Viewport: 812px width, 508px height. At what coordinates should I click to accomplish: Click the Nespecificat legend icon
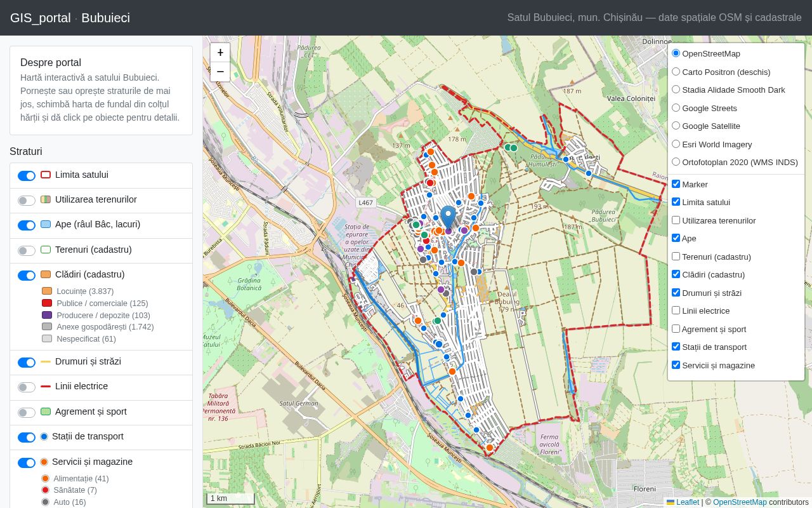[x=47, y=338]
